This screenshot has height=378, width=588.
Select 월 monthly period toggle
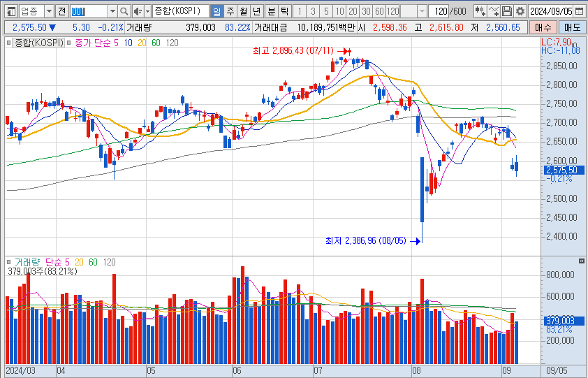coord(244,12)
